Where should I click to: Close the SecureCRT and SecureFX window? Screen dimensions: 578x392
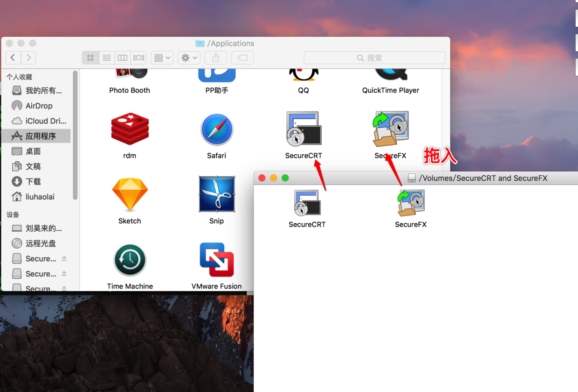pos(262,178)
